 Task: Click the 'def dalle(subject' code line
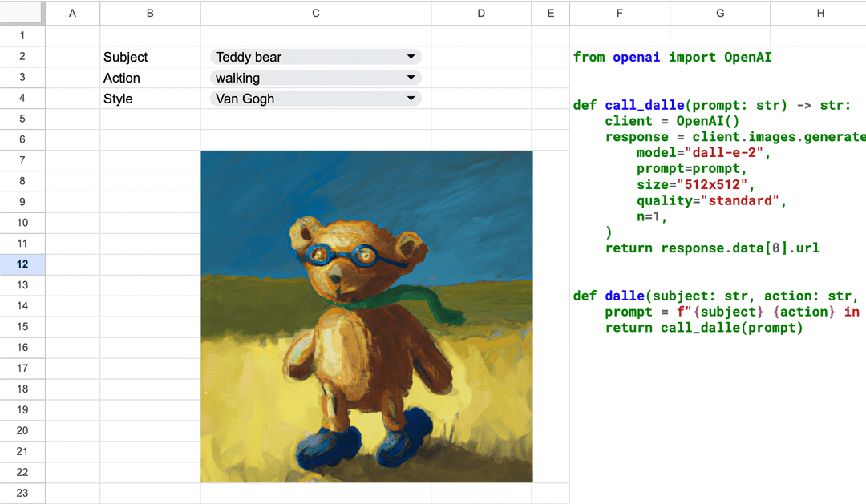click(716, 296)
